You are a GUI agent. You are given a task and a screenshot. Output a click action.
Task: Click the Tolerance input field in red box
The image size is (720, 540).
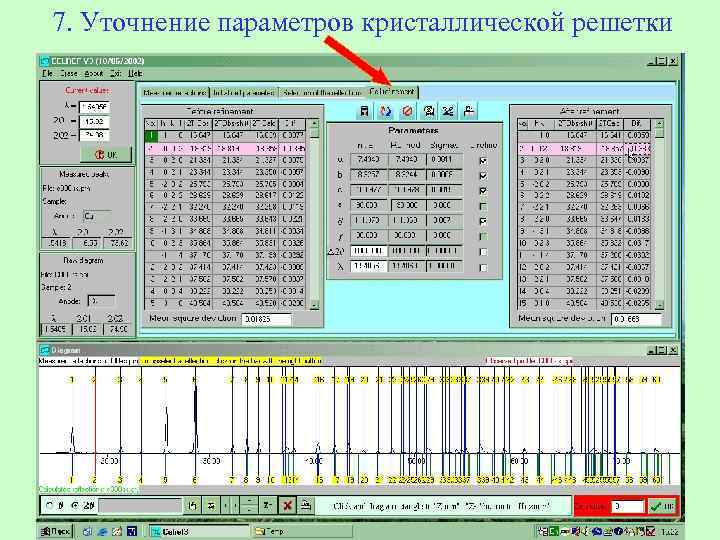[x=628, y=506]
